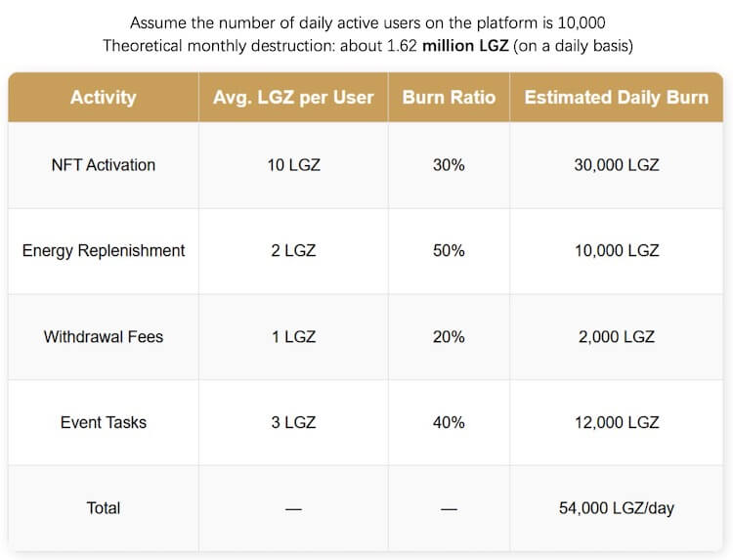The image size is (733, 560).
Task: Select the 10 LGZ average cell
Action: 293,165
